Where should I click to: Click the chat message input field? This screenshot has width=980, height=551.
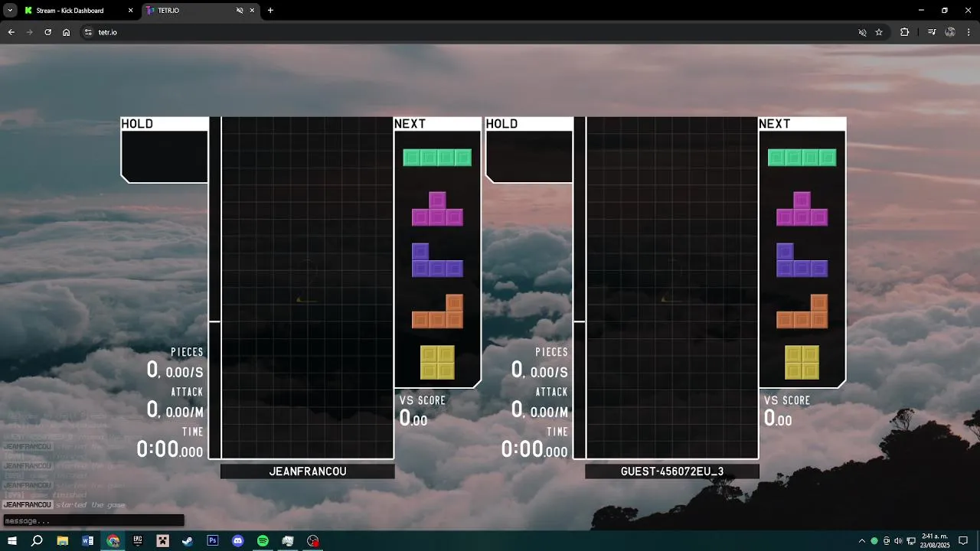93,520
